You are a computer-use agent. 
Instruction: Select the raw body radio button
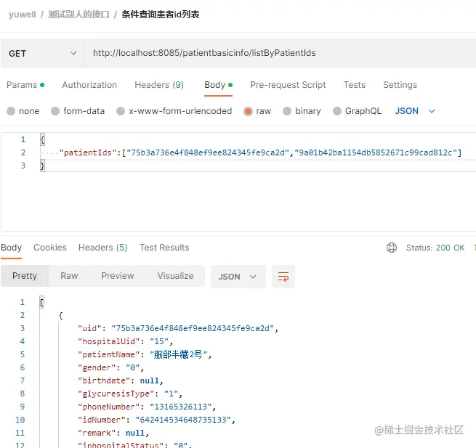(x=248, y=111)
